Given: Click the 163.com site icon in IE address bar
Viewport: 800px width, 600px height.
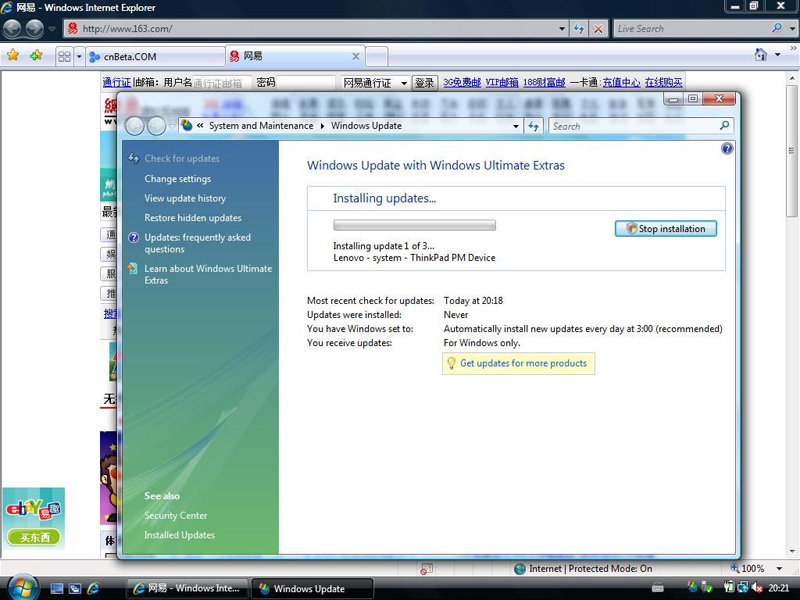Looking at the screenshot, I should (73, 29).
